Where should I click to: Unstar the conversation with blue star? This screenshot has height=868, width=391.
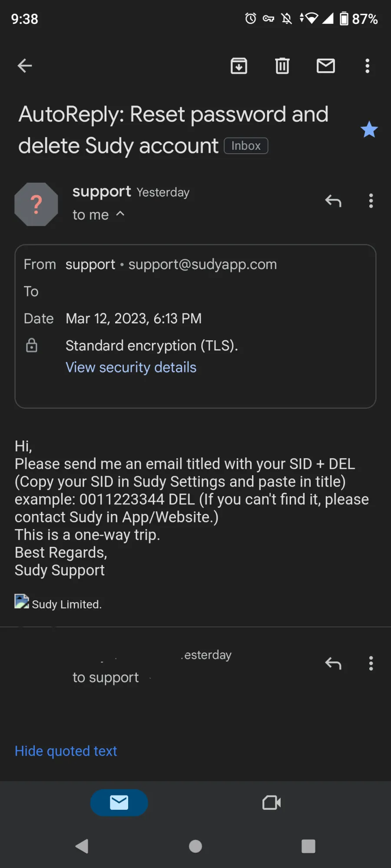click(x=369, y=129)
